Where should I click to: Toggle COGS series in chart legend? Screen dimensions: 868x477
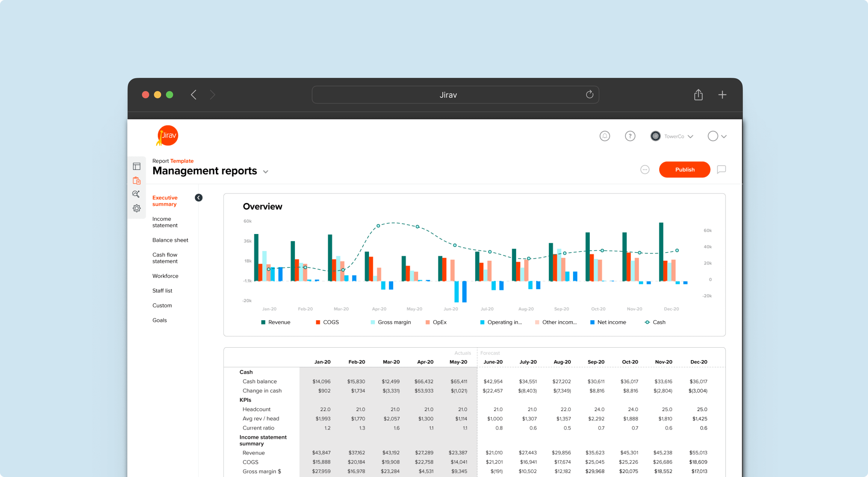click(x=327, y=322)
